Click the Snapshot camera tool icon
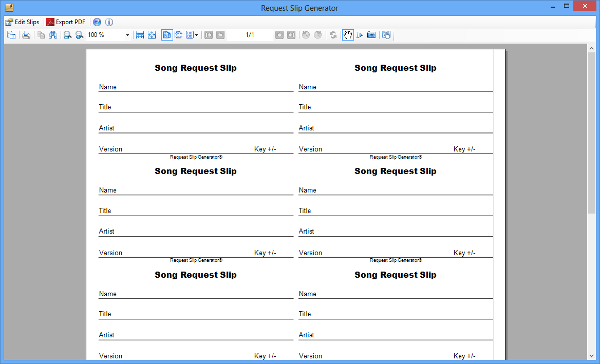Viewport: 600px width, 364px height. point(371,35)
